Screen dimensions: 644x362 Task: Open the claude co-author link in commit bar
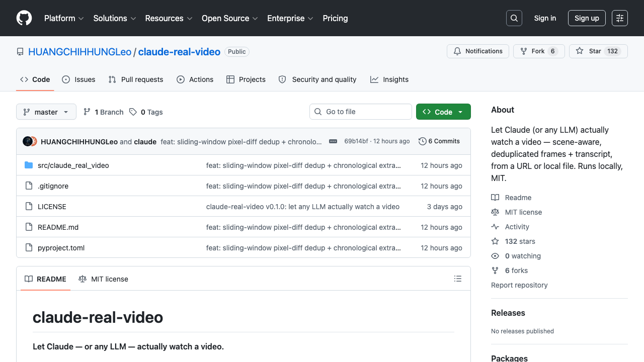pos(145,142)
